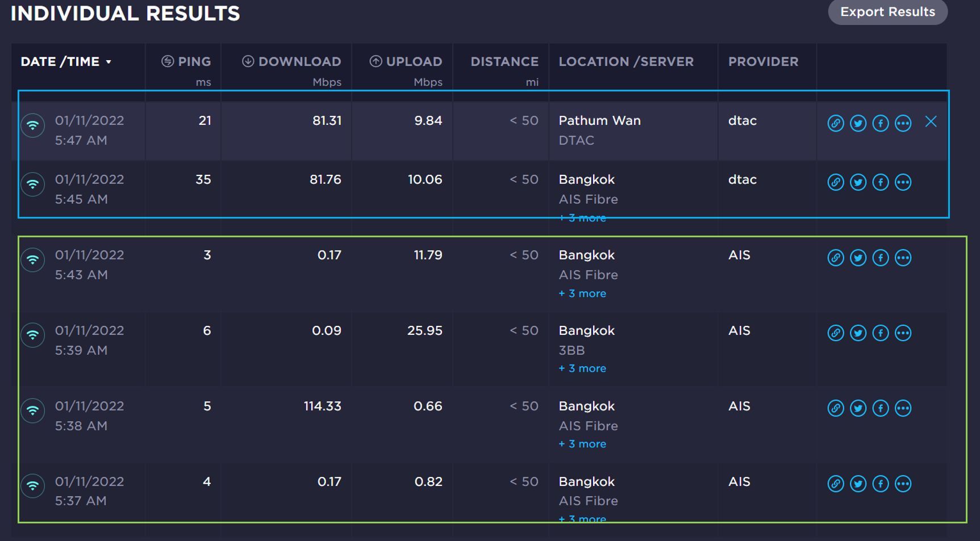The image size is (980, 541).
Task: Expand '+ 3 more' servers for 5:39 AM
Action: [x=582, y=368]
